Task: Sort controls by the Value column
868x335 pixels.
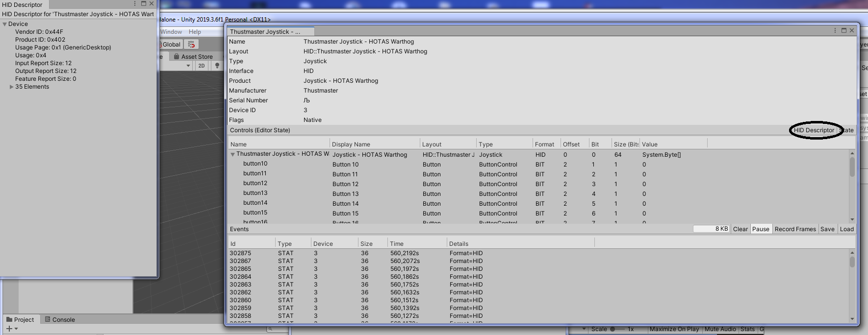Action: pyautogui.click(x=673, y=144)
